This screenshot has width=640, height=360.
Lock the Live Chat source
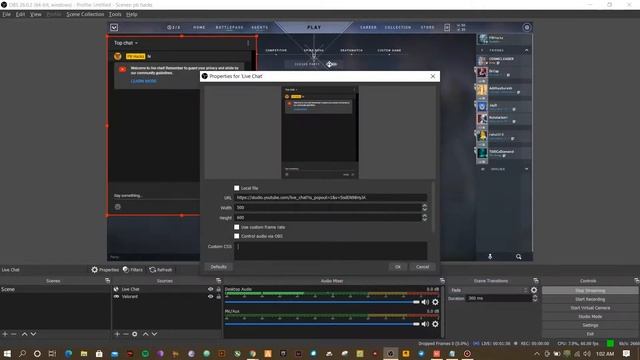coord(218,289)
